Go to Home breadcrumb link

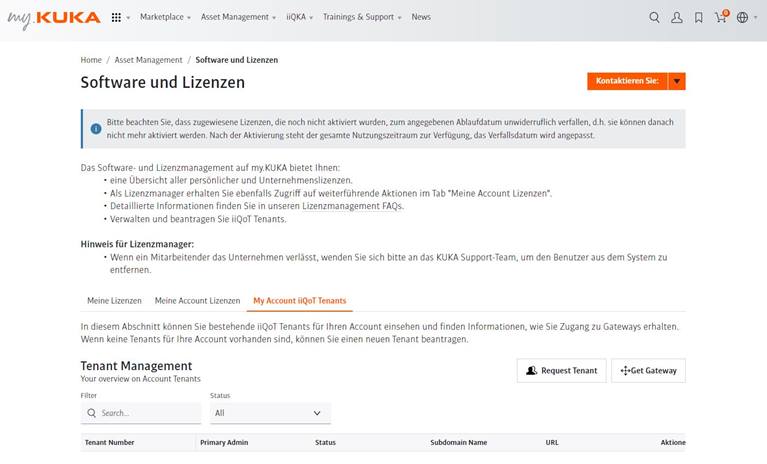91,60
